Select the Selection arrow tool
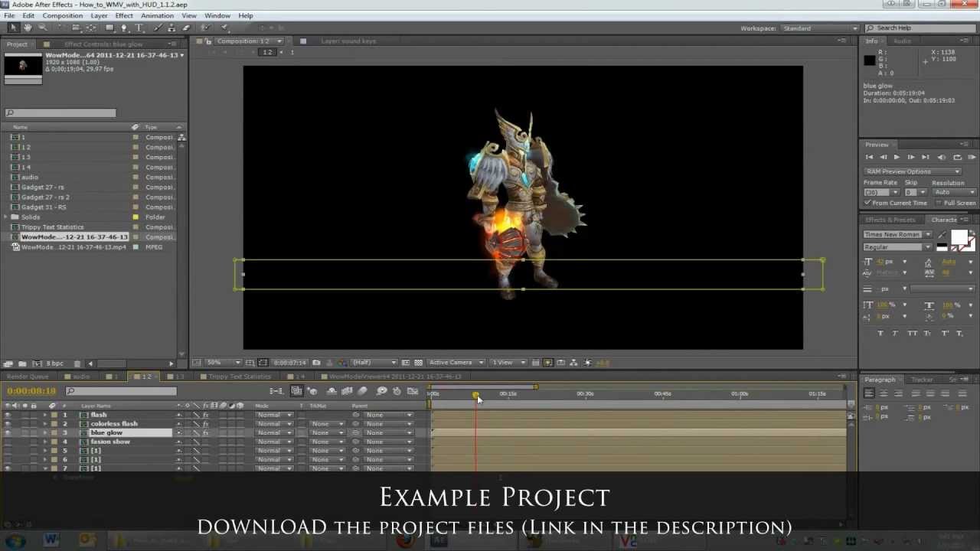 pyautogui.click(x=13, y=28)
